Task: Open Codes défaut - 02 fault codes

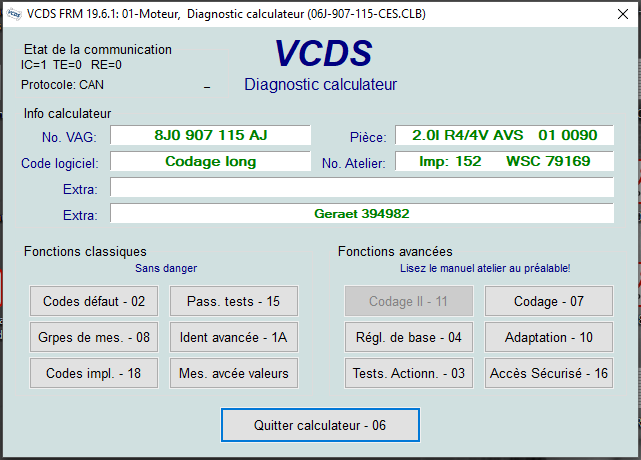Action: pyautogui.click(x=95, y=301)
